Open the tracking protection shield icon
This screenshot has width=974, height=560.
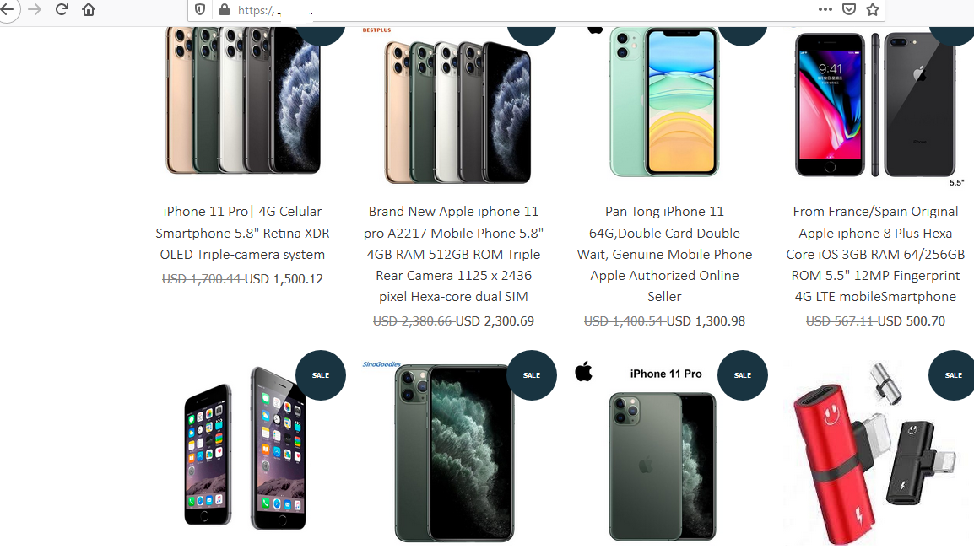[x=200, y=10]
